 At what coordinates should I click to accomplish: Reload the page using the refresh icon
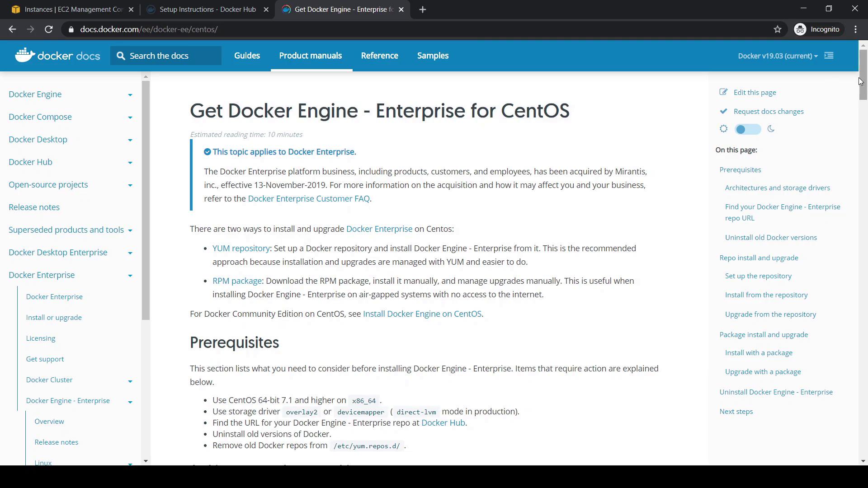pyautogui.click(x=49, y=29)
